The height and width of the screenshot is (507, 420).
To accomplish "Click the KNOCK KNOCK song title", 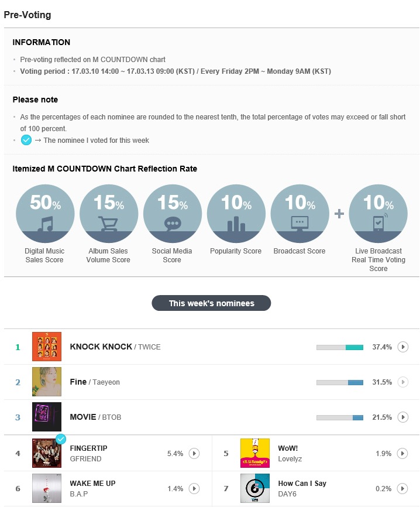I will point(101,347).
